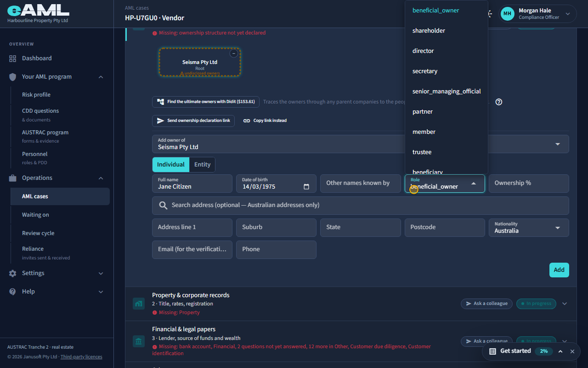Collapse the Operations sidebar section
Screen dimensions: 588x368
click(x=101, y=178)
